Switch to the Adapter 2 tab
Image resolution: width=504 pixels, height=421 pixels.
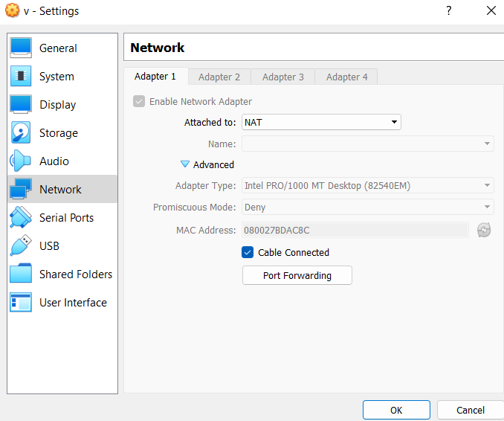(219, 77)
